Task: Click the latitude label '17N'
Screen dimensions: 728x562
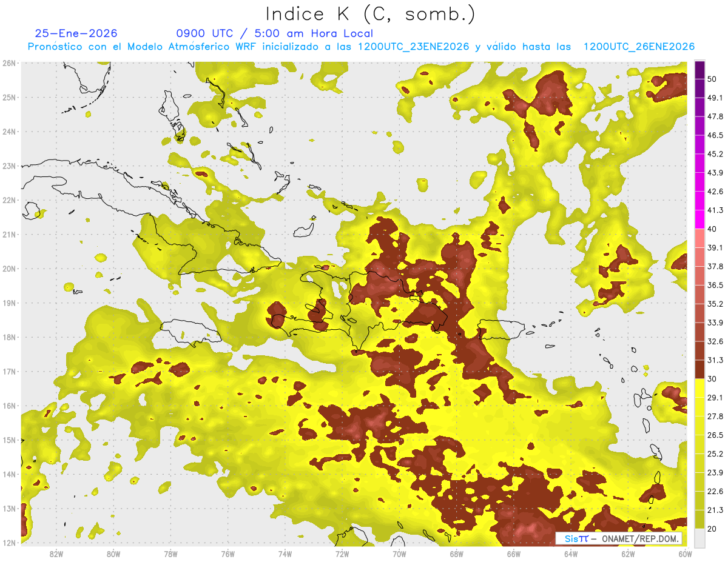Action: [x=9, y=372]
